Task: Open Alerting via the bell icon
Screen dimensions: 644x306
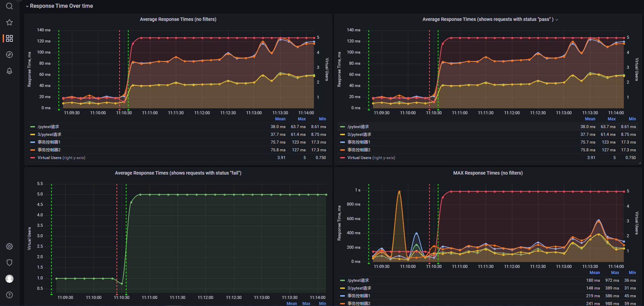Action: coord(9,71)
